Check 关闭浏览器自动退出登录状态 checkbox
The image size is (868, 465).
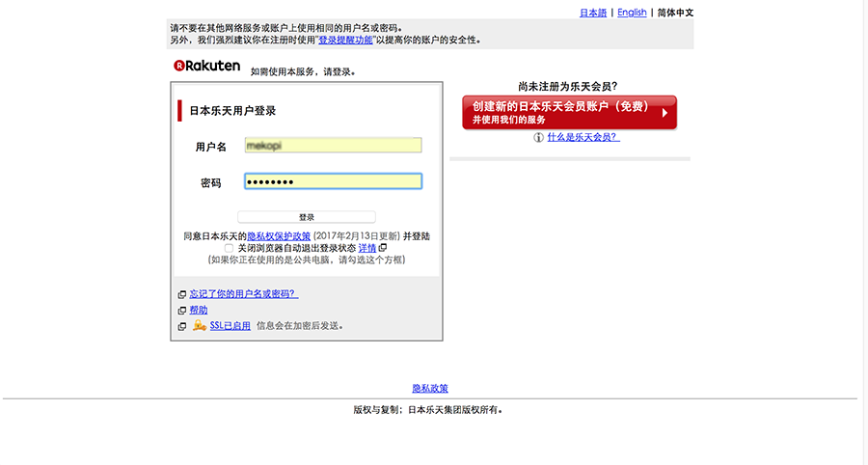tap(229, 248)
